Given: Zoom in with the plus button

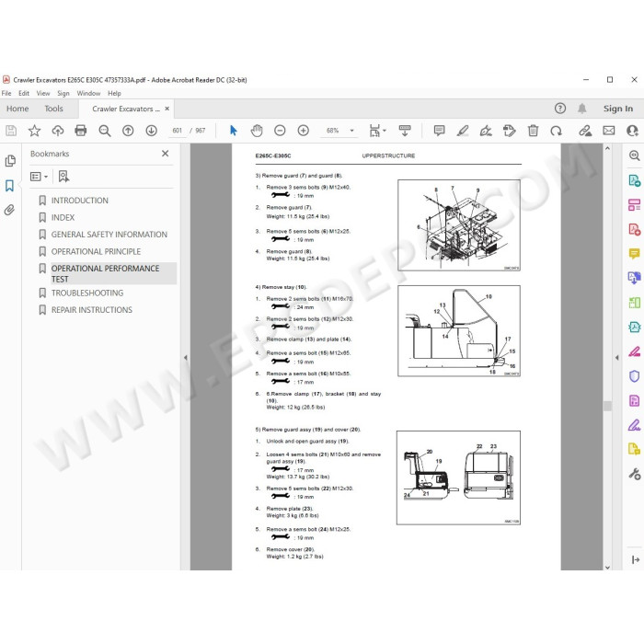Looking at the screenshot, I should coord(303,131).
